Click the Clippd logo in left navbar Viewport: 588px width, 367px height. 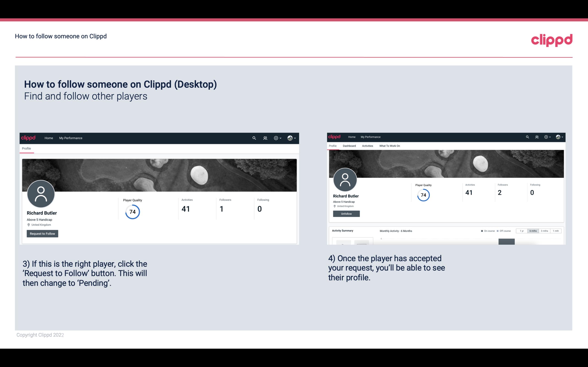(x=28, y=138)
